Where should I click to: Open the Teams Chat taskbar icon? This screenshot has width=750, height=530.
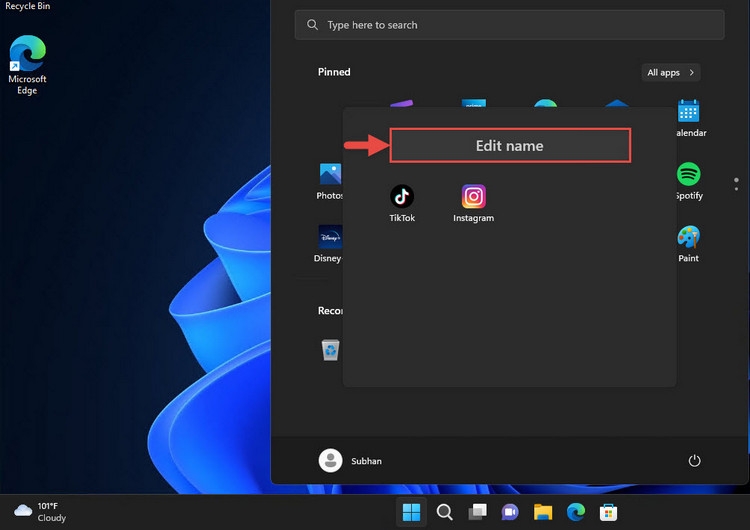pos(510,512)
